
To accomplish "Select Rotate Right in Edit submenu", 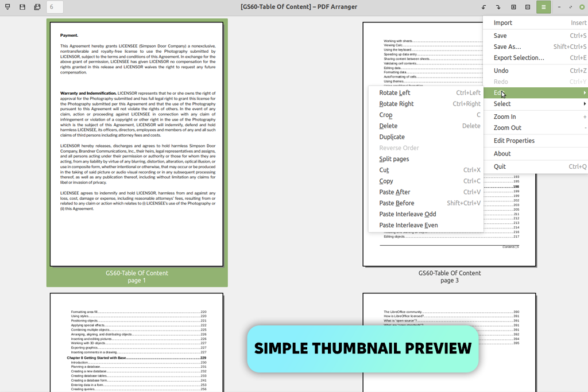I will (426, 104).
